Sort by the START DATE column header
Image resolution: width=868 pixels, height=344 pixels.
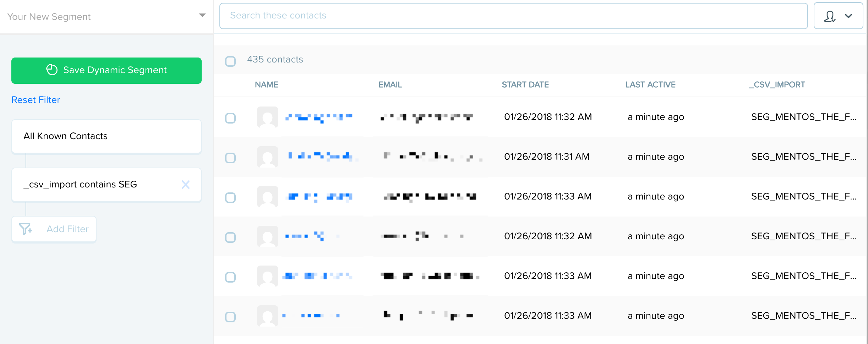(525, 85)
